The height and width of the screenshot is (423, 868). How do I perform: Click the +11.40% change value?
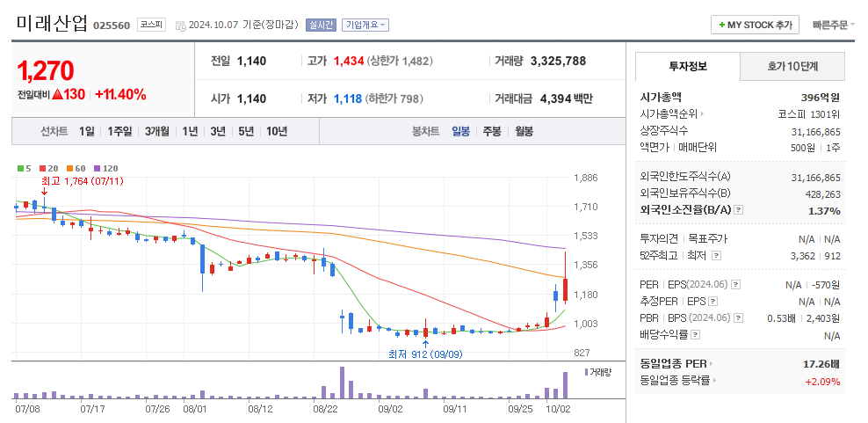click(x=120, y=95)
